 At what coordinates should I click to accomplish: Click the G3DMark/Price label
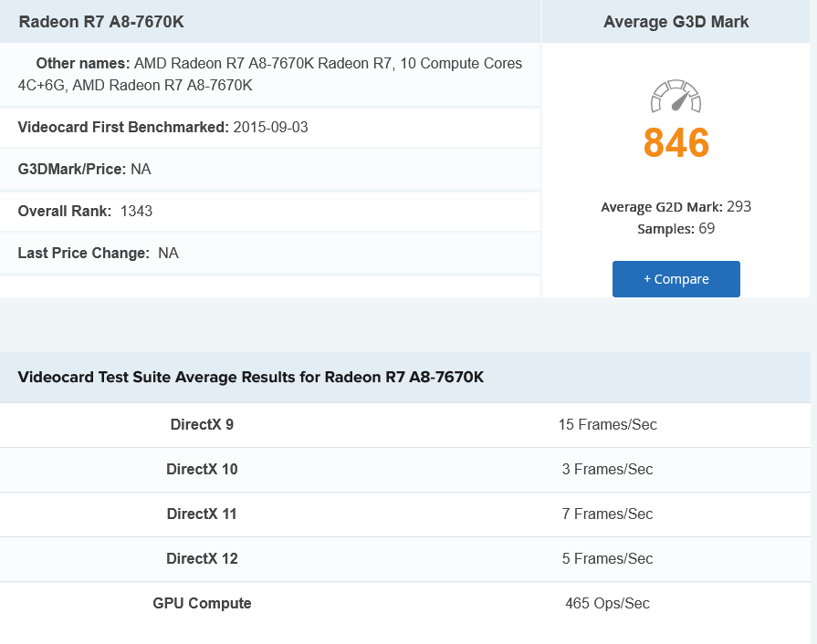tap(72, 169)
